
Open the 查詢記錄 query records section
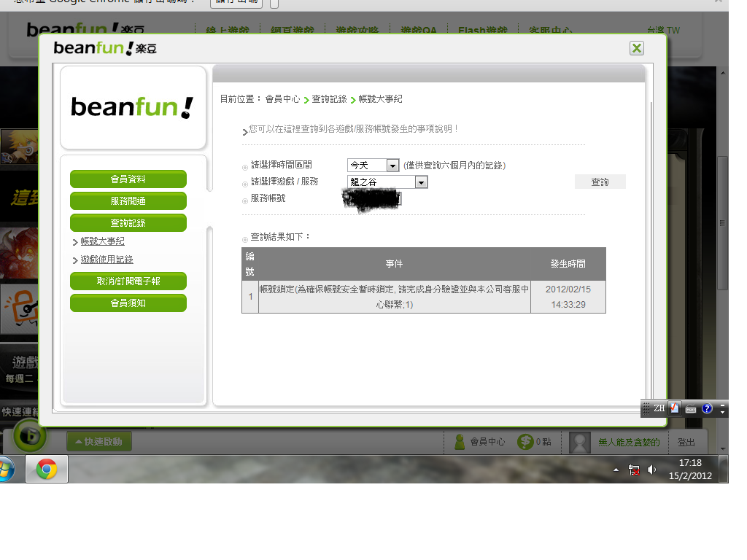(128, 223)
